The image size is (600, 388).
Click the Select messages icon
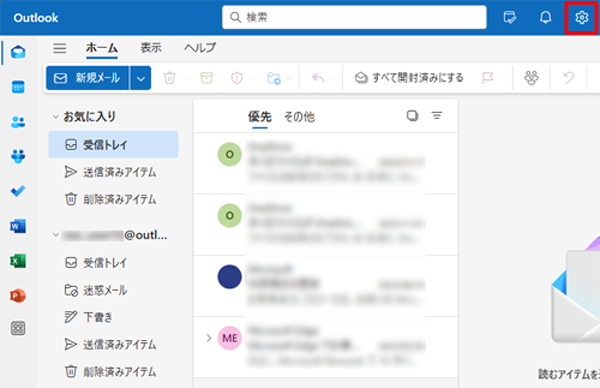[x=412, y=116]
